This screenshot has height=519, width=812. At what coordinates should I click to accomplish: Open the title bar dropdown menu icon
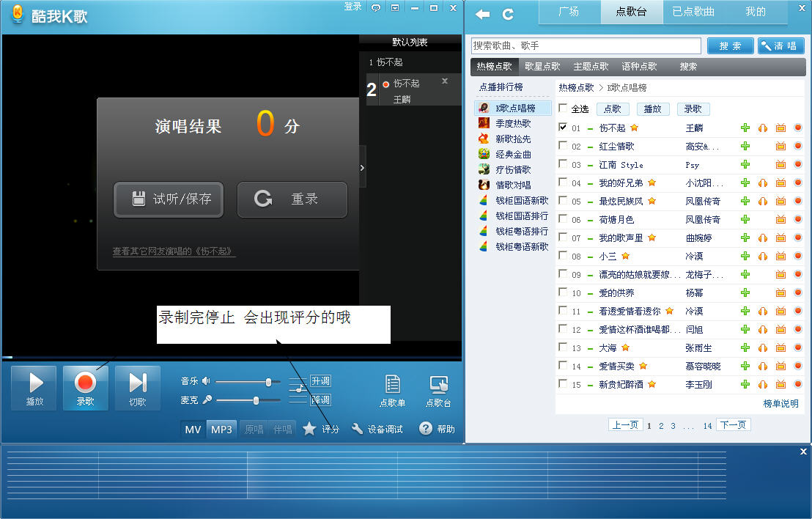(x=395, y=7)
